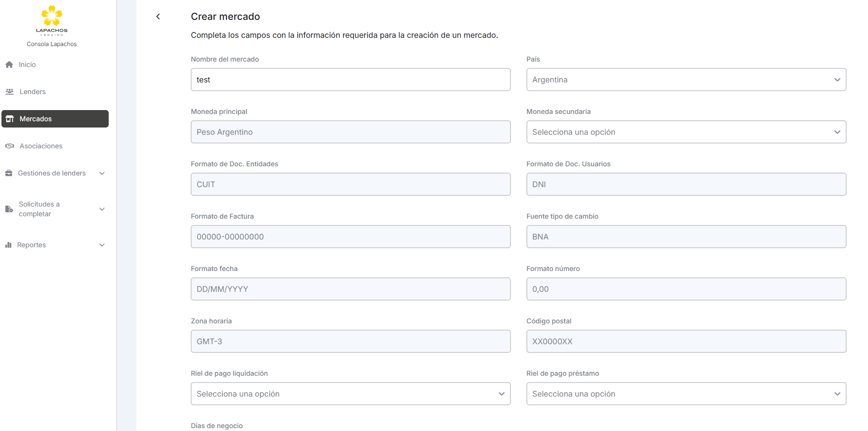Expand the Gestiones de lenders submenu chevron
Viewport: 868px width, 431px height.
(102, 173)
